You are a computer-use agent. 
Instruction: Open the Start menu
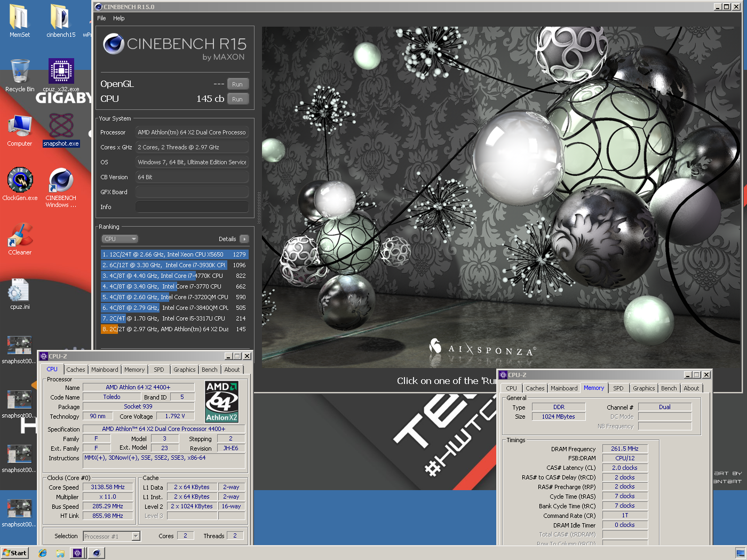(14, 553)
